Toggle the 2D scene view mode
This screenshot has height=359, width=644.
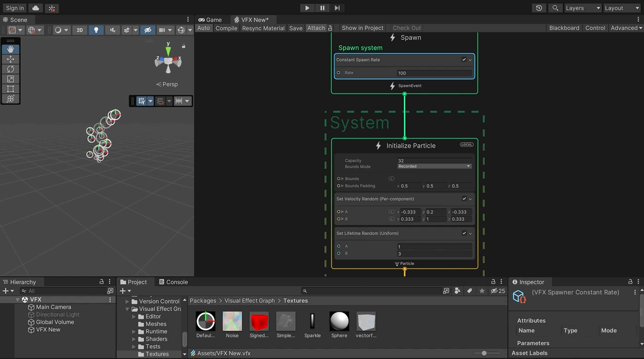(80, 30)
